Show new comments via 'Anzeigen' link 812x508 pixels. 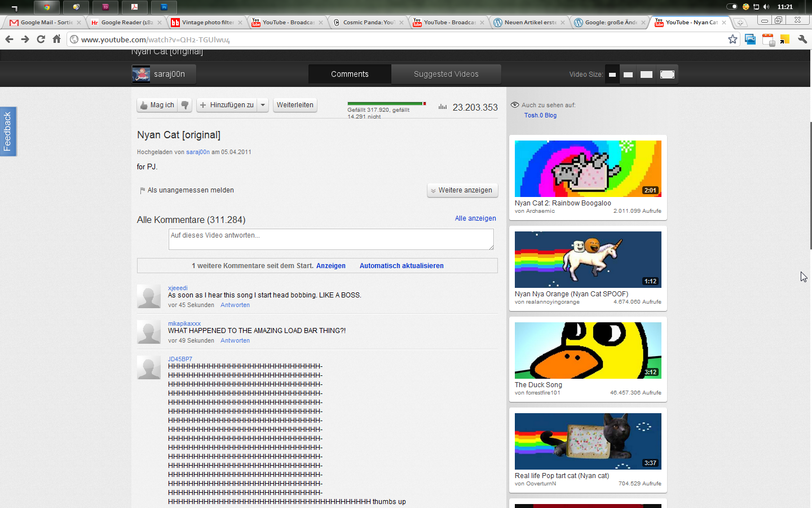[330, 266]
